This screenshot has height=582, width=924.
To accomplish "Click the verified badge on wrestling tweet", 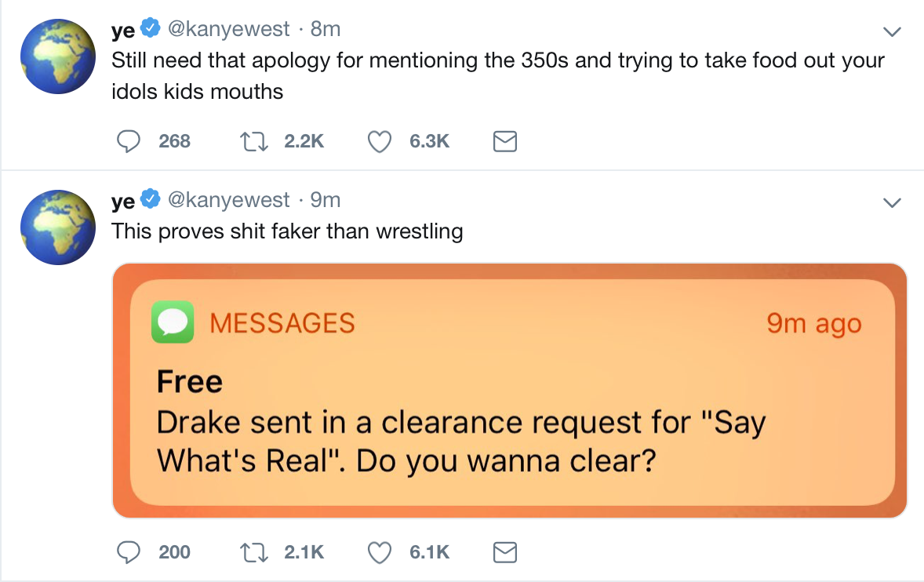I will [x=150, y=200].
